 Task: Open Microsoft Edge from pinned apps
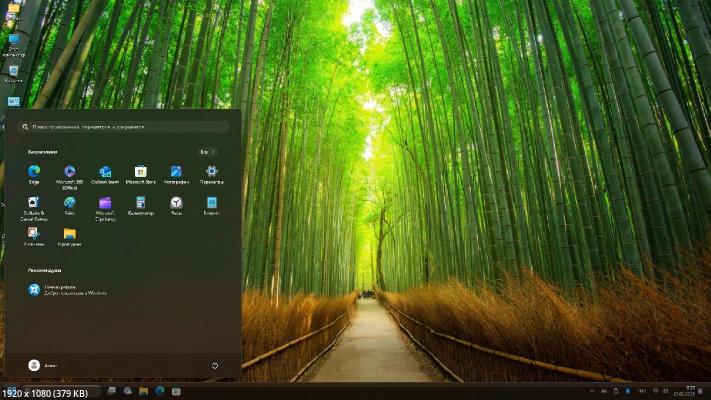[34, 172]
